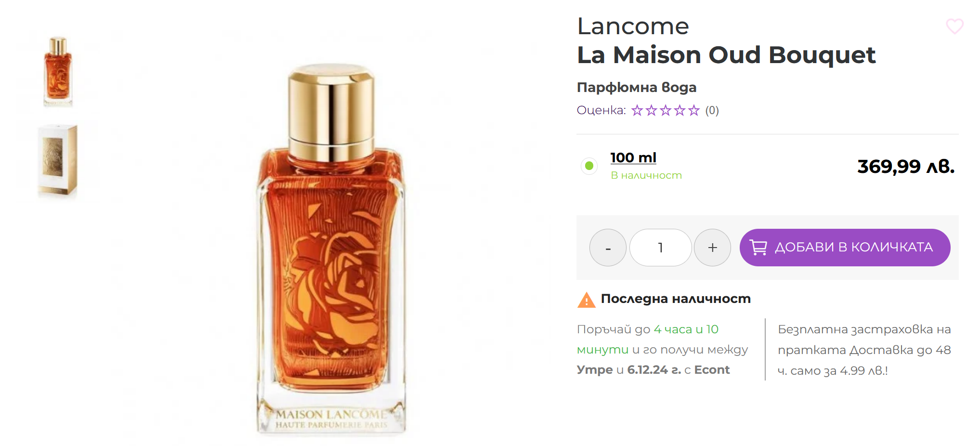Click the 100 ml size link

pos(633,157)
